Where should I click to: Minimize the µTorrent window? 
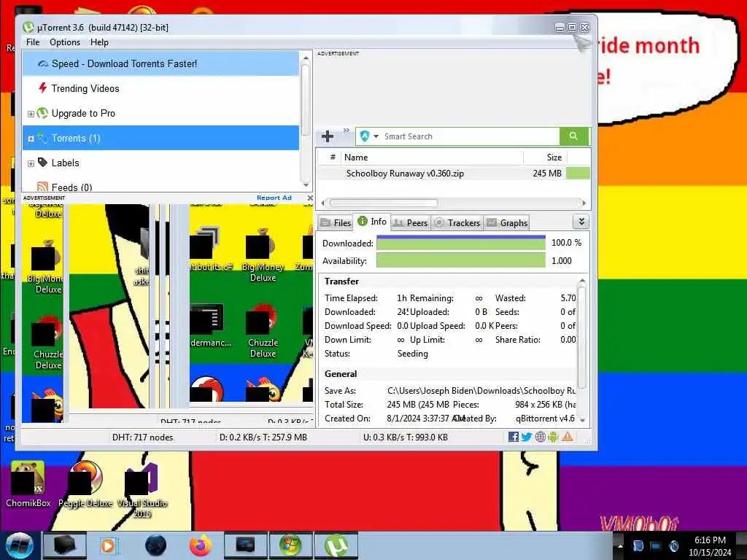coord(560,28)
